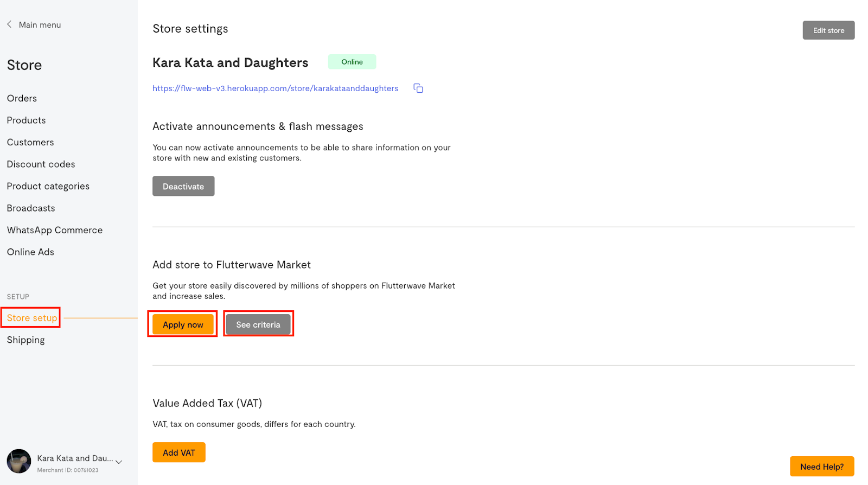This screenshot has height=485, width=868.
Task: Expand the merchant account dropdown chevron
Action: [119, 462]
